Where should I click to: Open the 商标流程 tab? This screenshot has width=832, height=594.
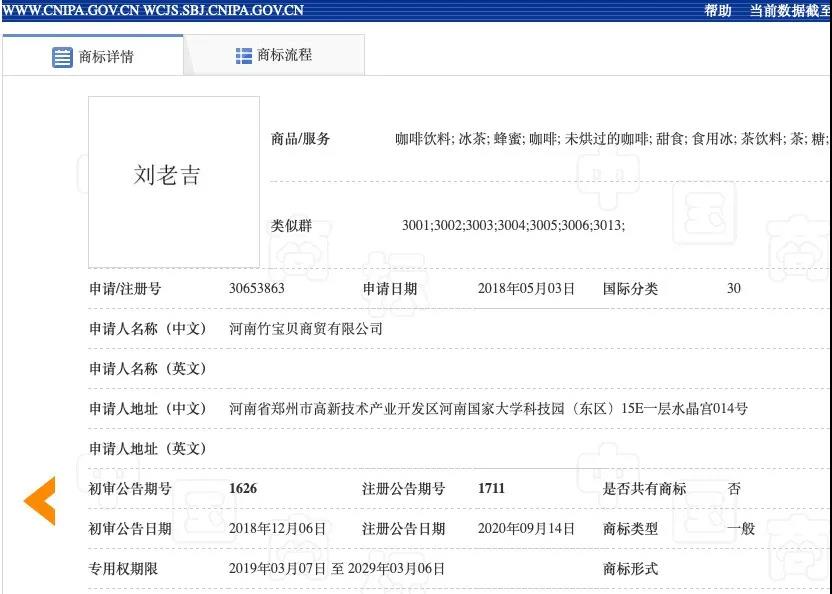pyautogui.click(x=274, y=55)
